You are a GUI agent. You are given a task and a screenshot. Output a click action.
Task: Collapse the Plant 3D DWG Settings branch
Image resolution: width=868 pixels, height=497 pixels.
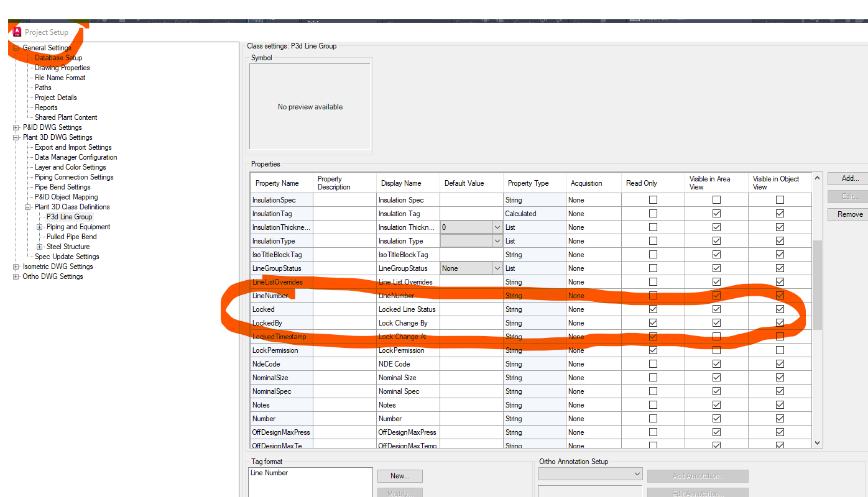point(15,137)
